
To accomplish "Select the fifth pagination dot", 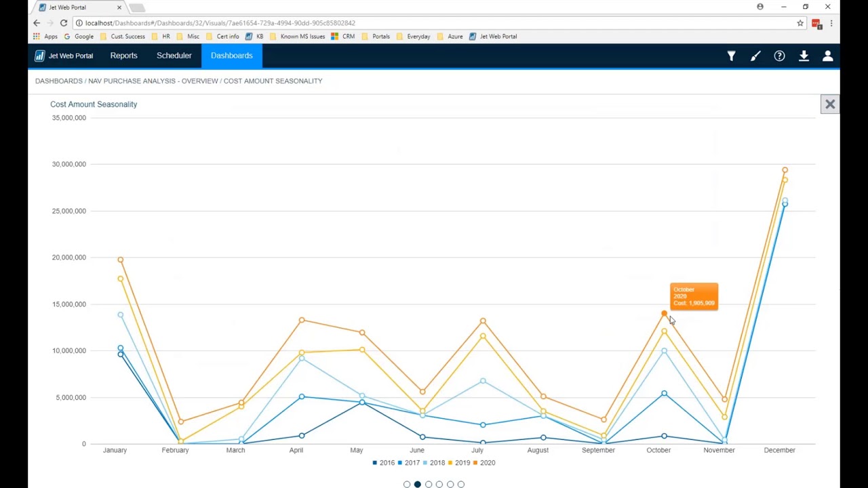I will tap(450, 485).
